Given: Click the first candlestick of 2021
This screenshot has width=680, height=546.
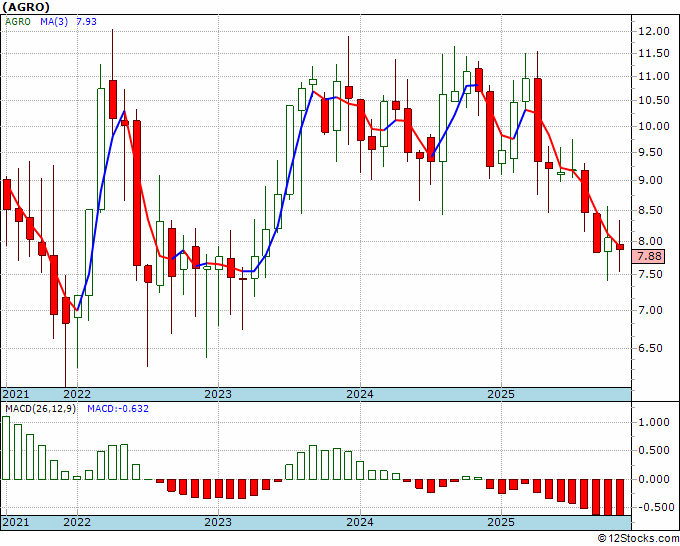Looking at the screenshot, I should click(7, 195).
